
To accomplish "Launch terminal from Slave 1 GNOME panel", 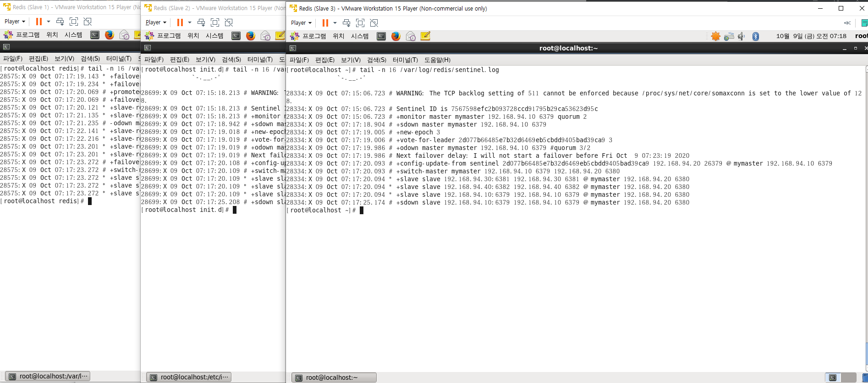I will 95,35.
